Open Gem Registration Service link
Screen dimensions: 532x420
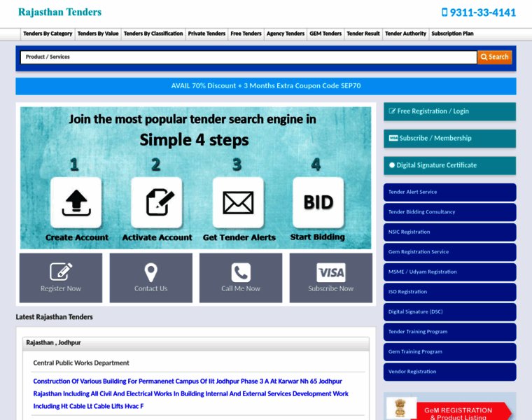click(x=450, y=252)
